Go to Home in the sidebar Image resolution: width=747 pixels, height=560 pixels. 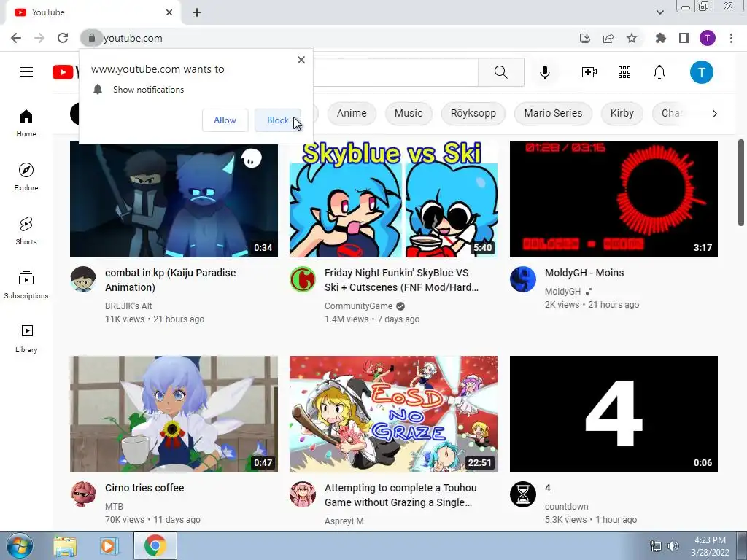pos(26,122)
